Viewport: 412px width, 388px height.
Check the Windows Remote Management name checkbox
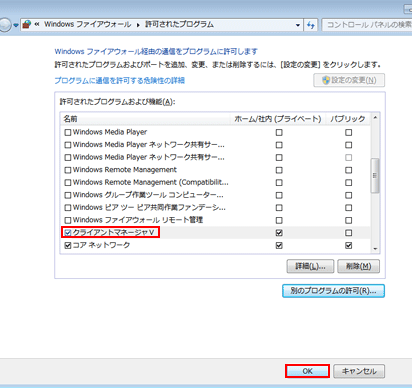click(x=68, y=170)
